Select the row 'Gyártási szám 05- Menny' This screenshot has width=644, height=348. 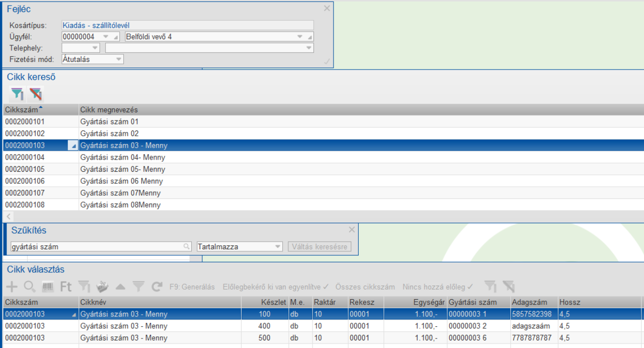(123, 169)
